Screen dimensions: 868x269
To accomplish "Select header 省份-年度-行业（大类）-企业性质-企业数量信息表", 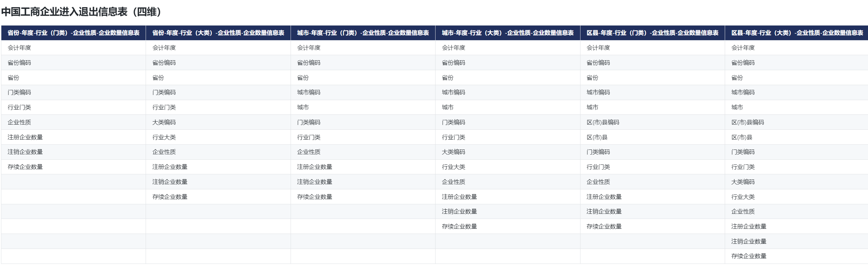I will point(218,33).
